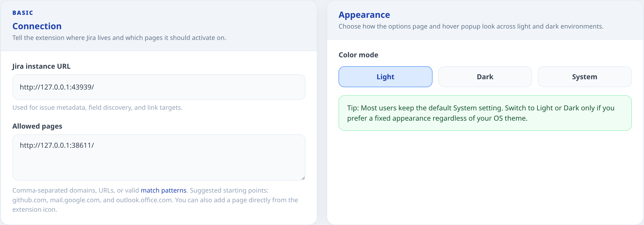Click the BASIC category label

[x=23, y=12]
